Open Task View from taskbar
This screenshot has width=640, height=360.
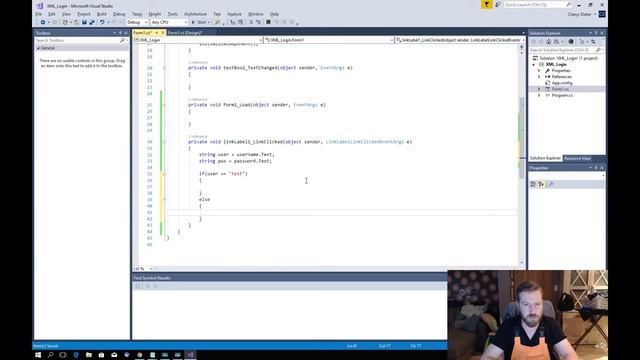point(63,355)
